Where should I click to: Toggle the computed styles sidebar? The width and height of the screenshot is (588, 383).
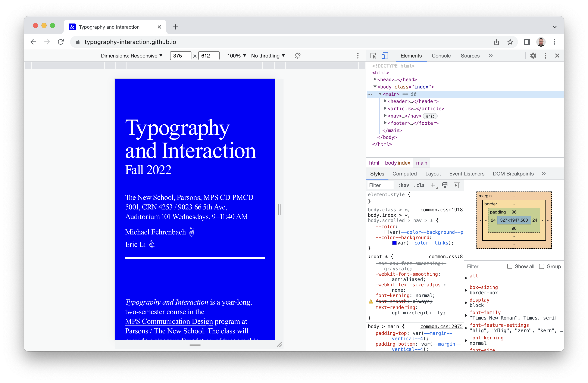tap(457, 185)
